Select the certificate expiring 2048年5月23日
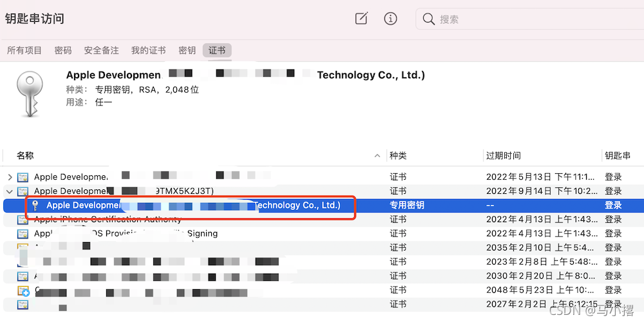644x322 pixels. (x=324, y=290)
